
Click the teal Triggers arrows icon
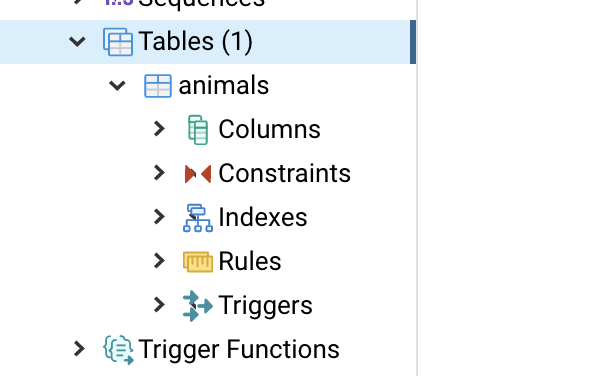pos(198,306)
